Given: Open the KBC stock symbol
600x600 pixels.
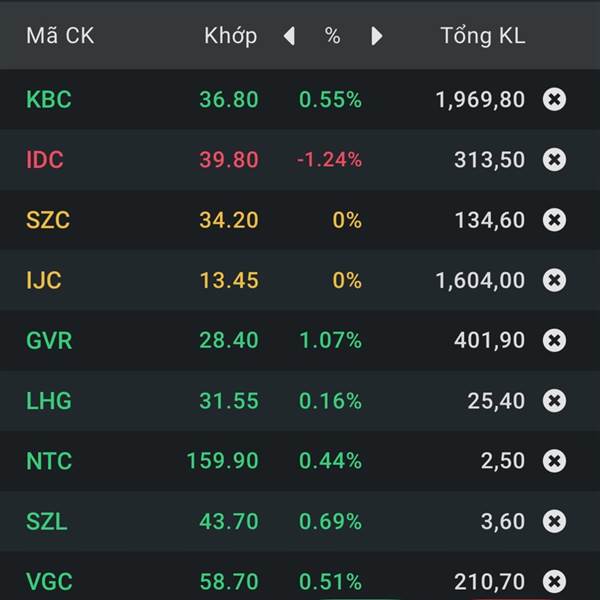Looking at the screenshot, I should click(49, 100).
